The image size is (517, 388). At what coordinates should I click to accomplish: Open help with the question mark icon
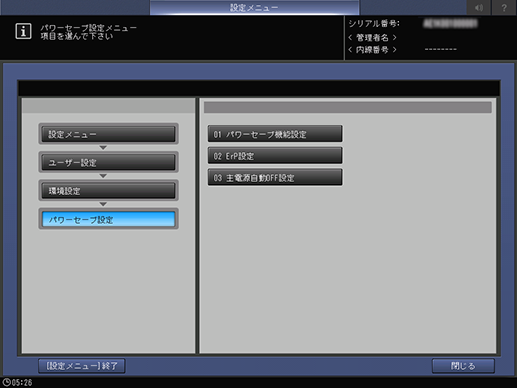[504, 7]
